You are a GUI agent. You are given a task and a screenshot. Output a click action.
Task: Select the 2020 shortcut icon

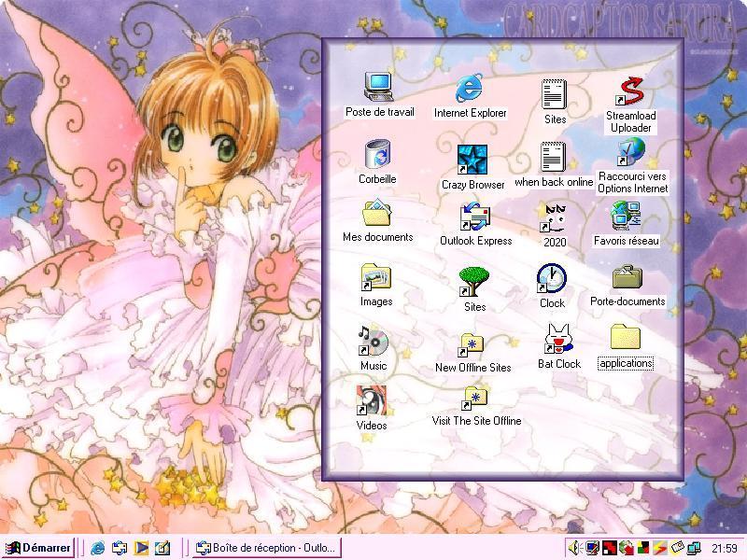(x=555, y=225)
